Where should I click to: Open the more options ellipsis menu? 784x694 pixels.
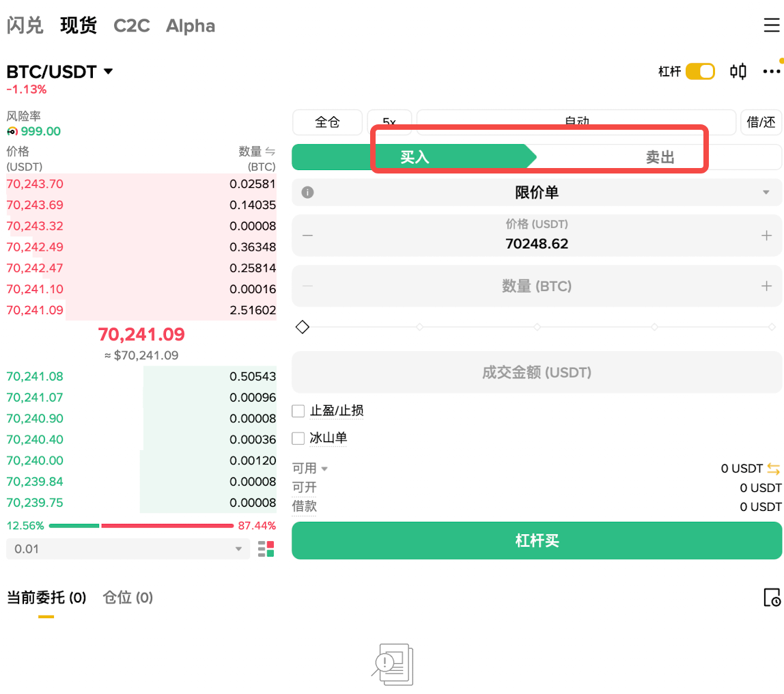pyautogui.click(x=772, y=71)
